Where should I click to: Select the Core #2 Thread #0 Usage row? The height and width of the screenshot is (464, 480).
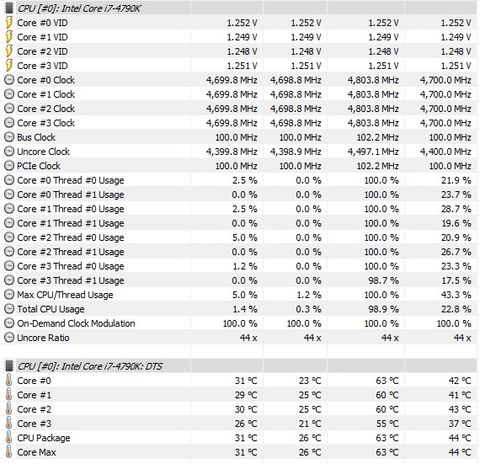pyautogui.click(x=240, y=238)
